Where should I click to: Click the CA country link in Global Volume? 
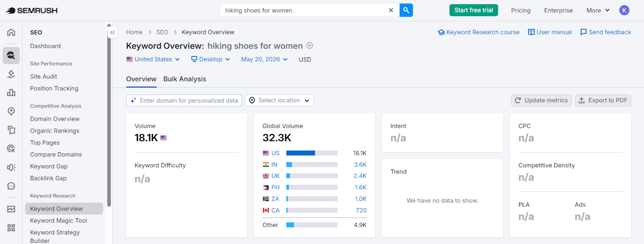pos(275,210)
